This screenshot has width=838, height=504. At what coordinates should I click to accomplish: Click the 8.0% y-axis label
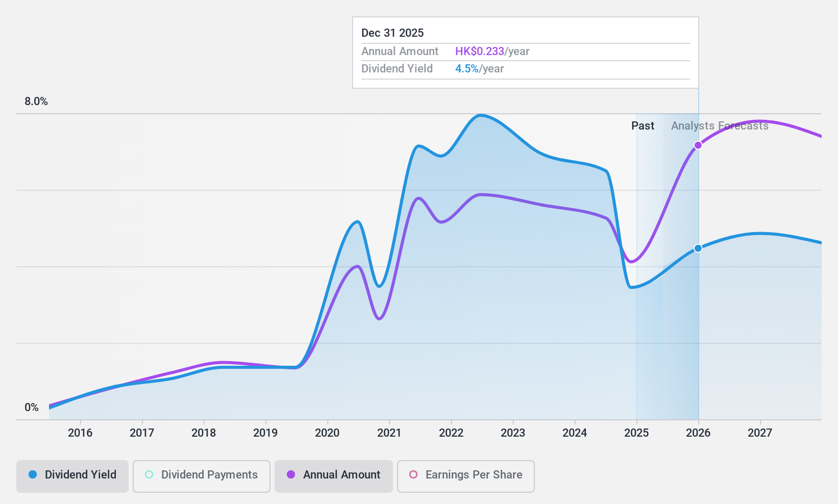36,102
